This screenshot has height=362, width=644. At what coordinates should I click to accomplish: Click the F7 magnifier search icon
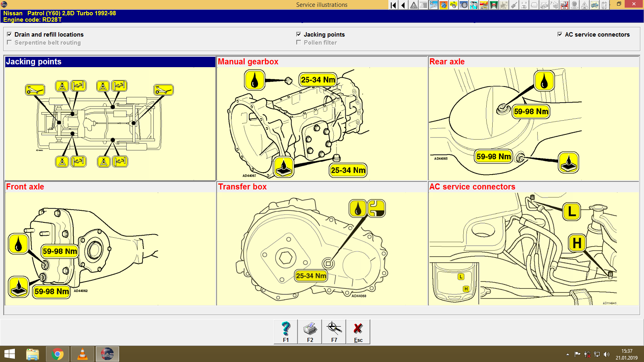click(x=334, y=331)
